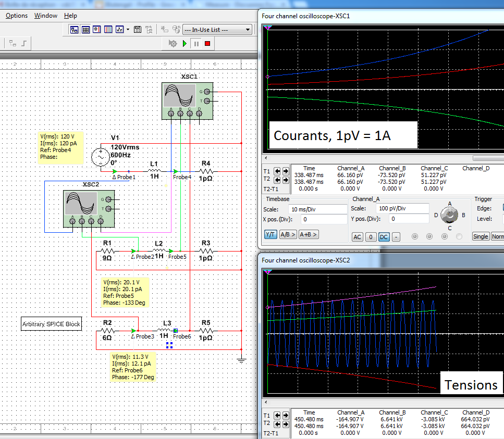Turn the XSC1 channel selector knob
This screenshot has width=504, height=439.
tap(449, 214)
